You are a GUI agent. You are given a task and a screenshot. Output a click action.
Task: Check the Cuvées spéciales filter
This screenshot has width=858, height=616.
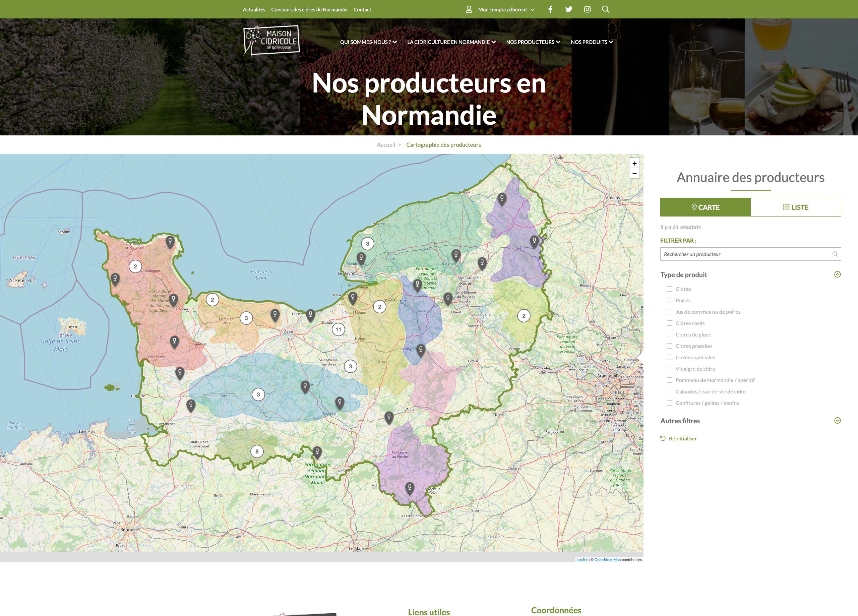[x=669, y=357]
